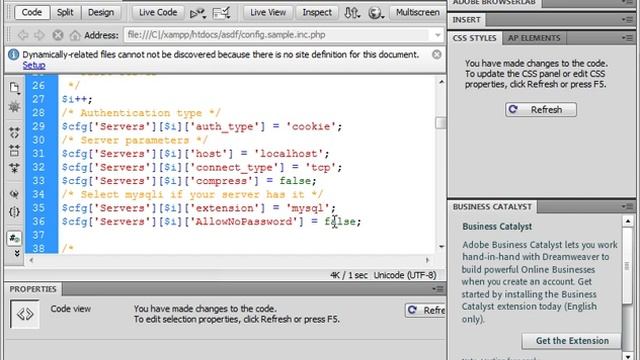Click the browser Back arrow icon
Viewport: 640px width, 360px height.
tap(23, 36)
